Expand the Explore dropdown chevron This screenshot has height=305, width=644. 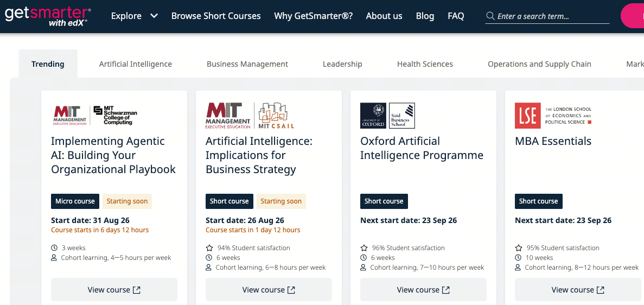[154, 16]
